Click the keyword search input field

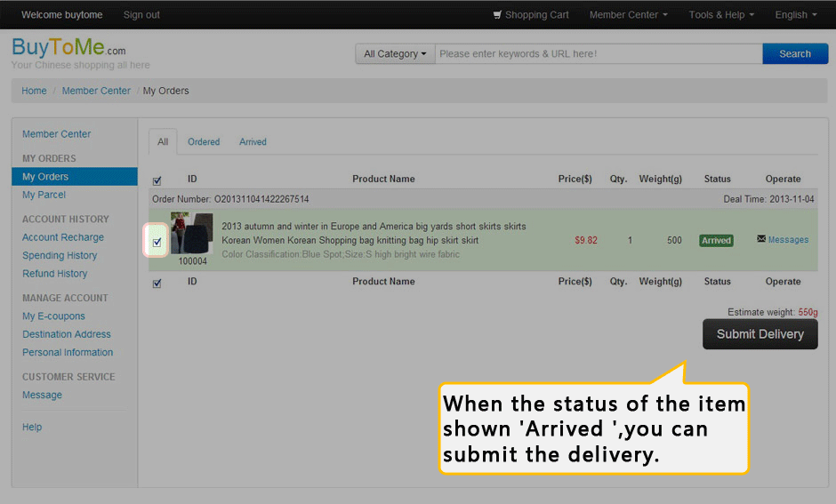pos(598,54)
